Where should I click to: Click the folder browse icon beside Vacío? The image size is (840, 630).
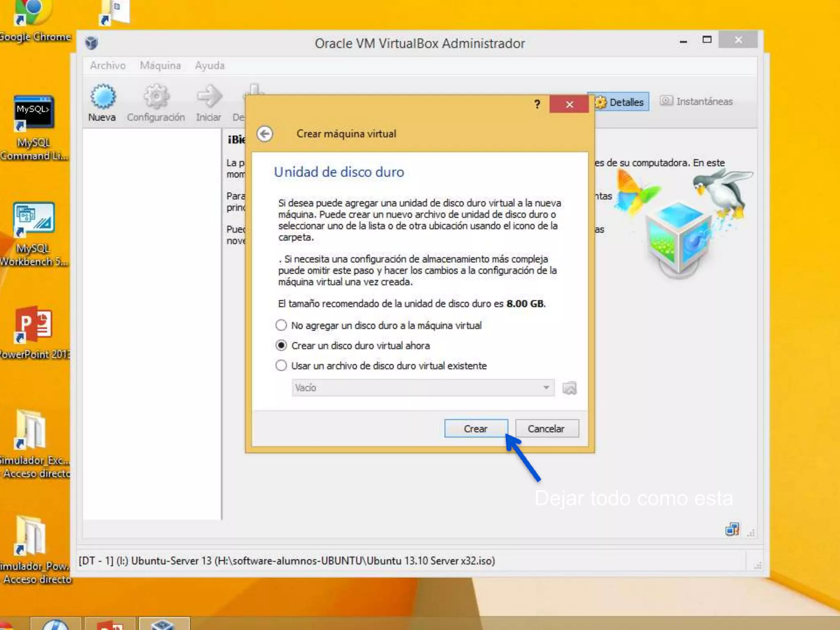(569, 388)
